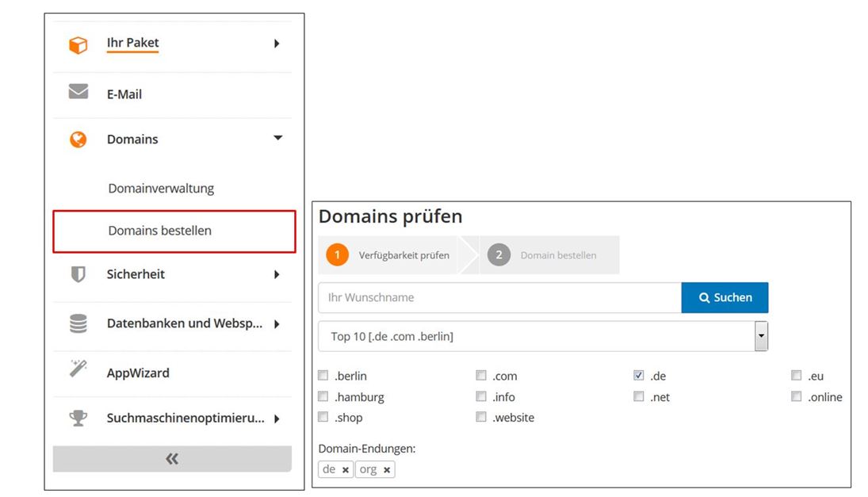The height and width of the screenshot is (497, 868).
Task: Go to Domainverwaltung menu entry
Action: [161, 188]
